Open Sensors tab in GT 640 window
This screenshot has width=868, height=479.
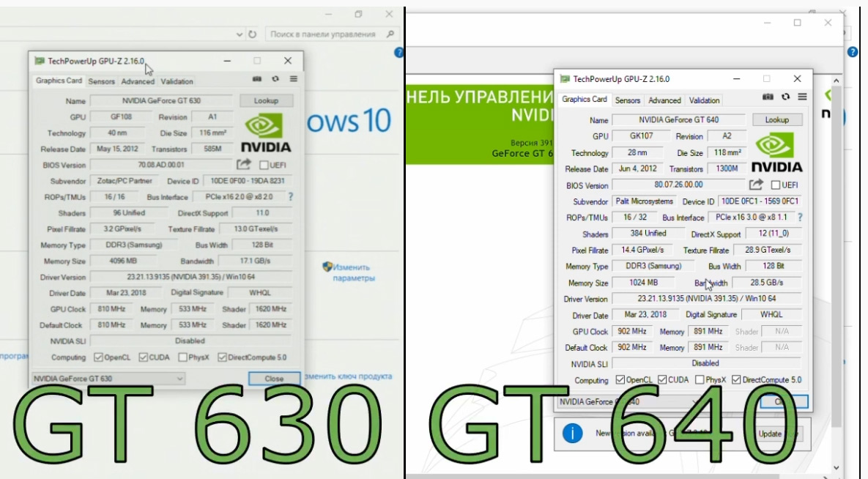(628, 100)
